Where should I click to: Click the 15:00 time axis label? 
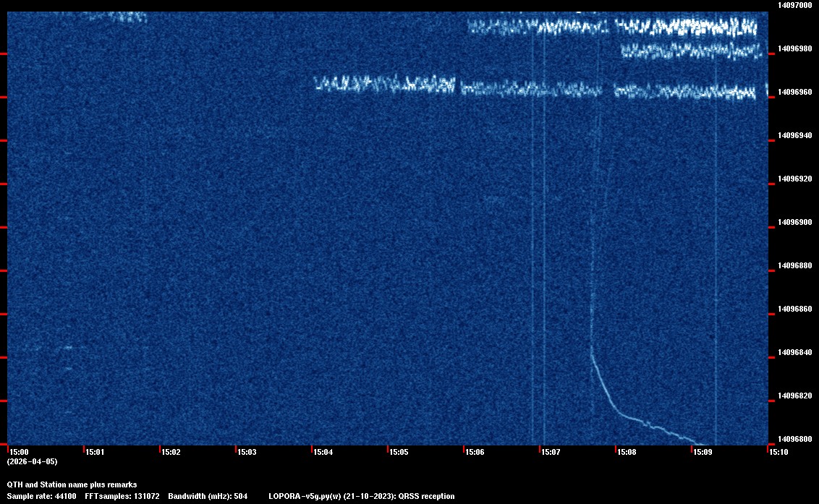click(x=19, y=452)
